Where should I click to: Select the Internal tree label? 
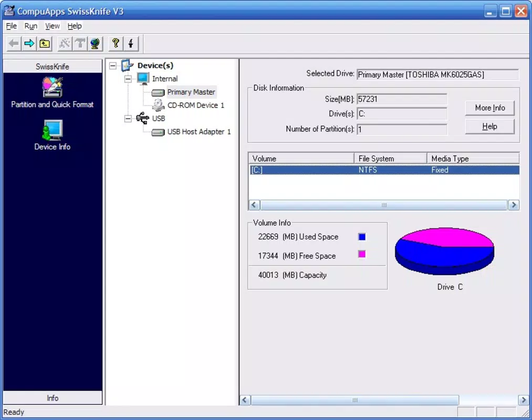165,79
